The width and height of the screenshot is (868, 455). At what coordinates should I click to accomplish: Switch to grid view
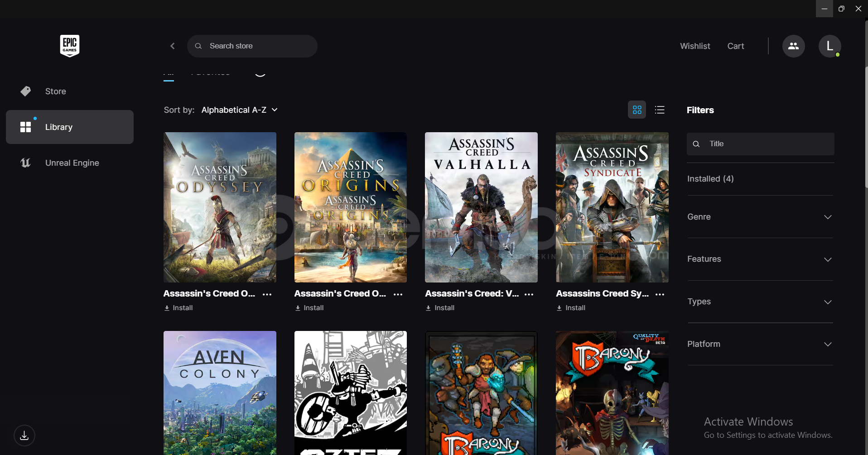[637, 110]
